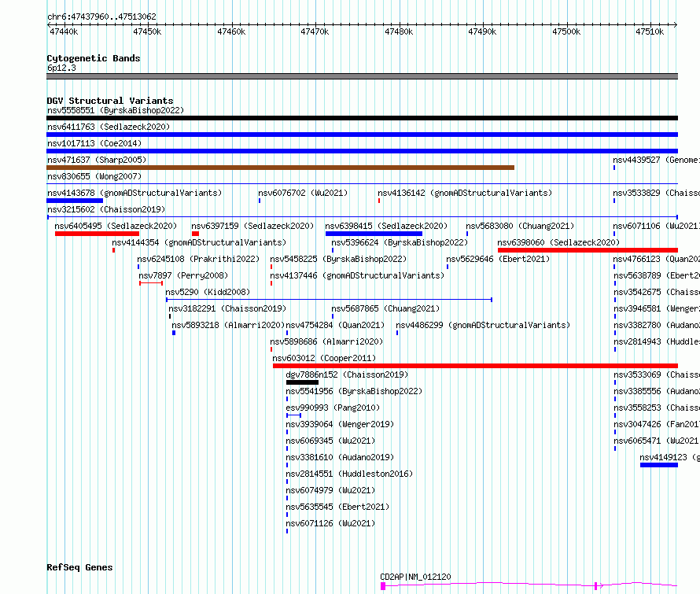Viewport: 700px width, 594px height.
Task: Select the CD2AP first exon magenta block
Action: [x=382, y=586]
